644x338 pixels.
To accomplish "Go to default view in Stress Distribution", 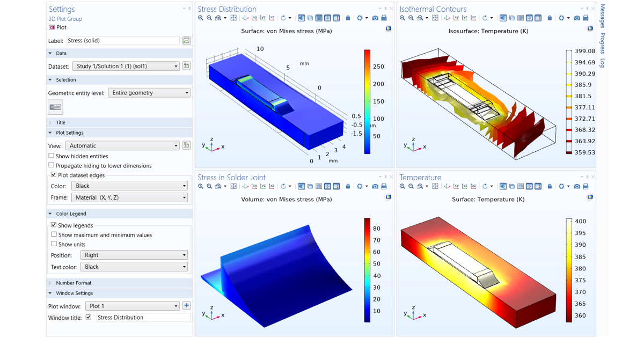I will point(245,18).
